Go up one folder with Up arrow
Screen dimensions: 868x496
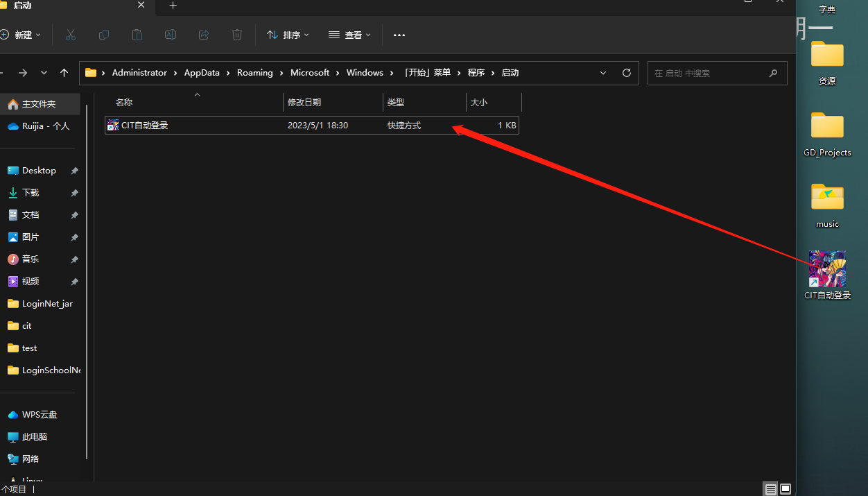[x=64, y=73]
